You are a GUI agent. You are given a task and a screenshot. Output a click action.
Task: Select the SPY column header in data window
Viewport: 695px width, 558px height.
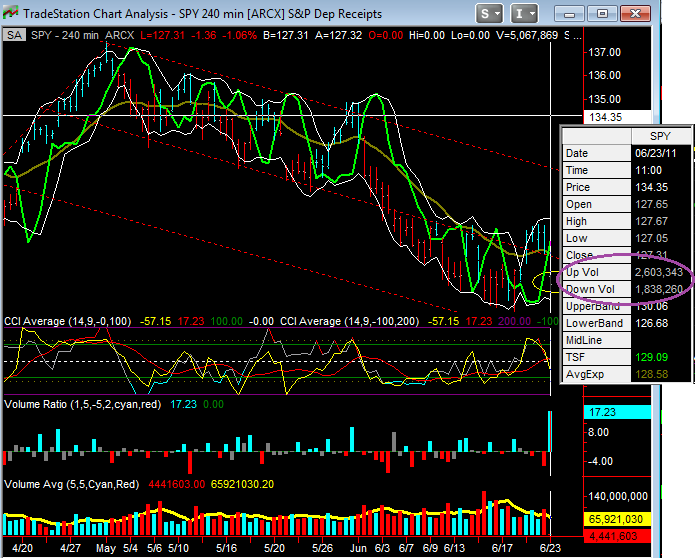660,136
